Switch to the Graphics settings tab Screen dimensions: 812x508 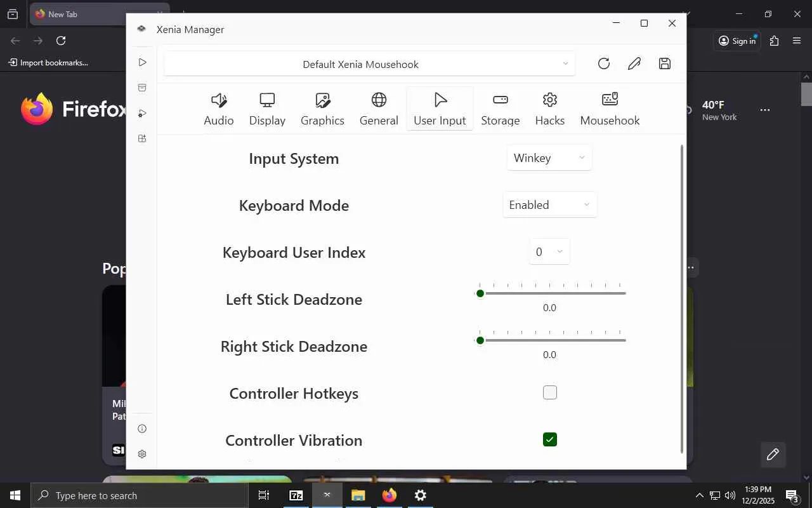[322, 109]
